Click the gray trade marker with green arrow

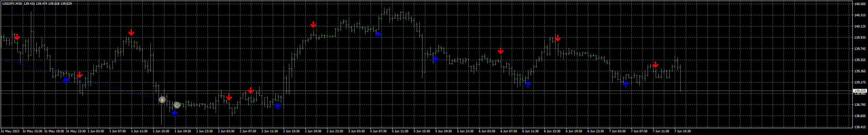(x=177, y=105)
